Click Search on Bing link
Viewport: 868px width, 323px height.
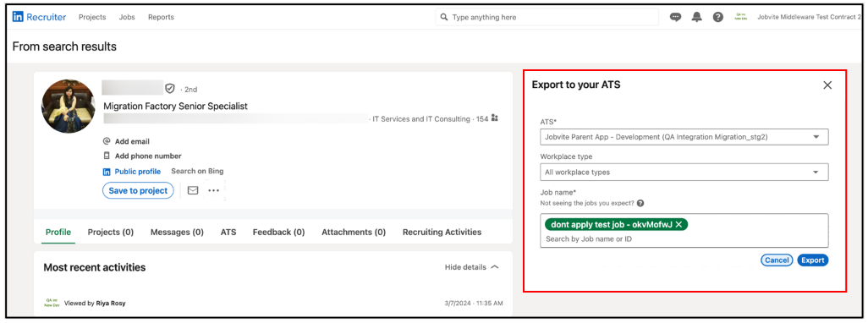(x=197, y=172)
